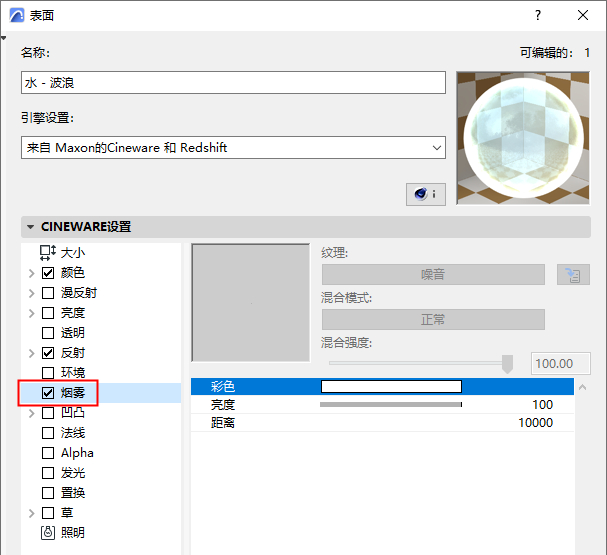Screen dimensions: 607x555
Task: Open the 正常 blend mode dropdown
Action: 433,320
